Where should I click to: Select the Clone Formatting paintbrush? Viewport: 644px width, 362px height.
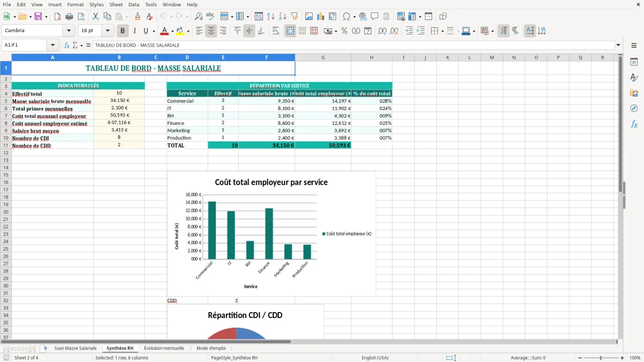tap(137, 17)
